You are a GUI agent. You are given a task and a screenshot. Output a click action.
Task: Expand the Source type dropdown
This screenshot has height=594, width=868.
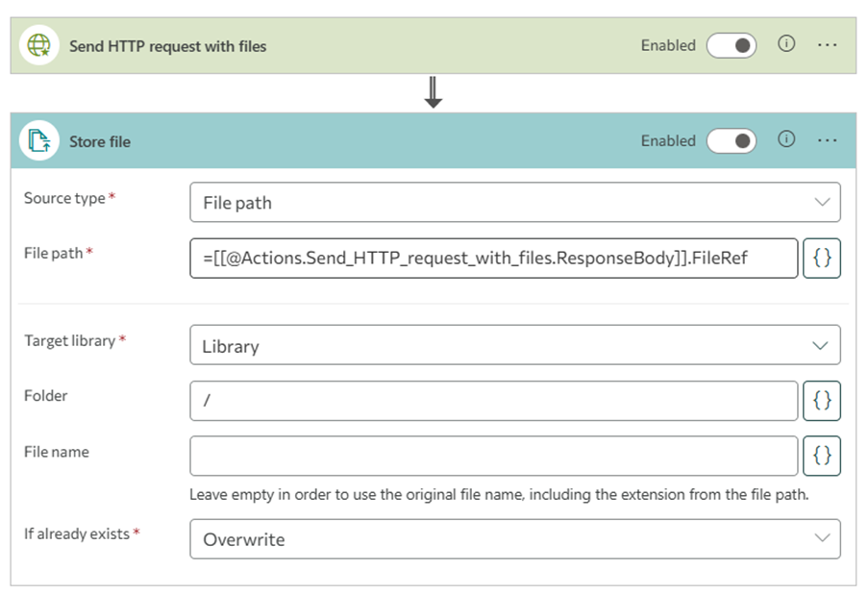[x=515, y=203]
